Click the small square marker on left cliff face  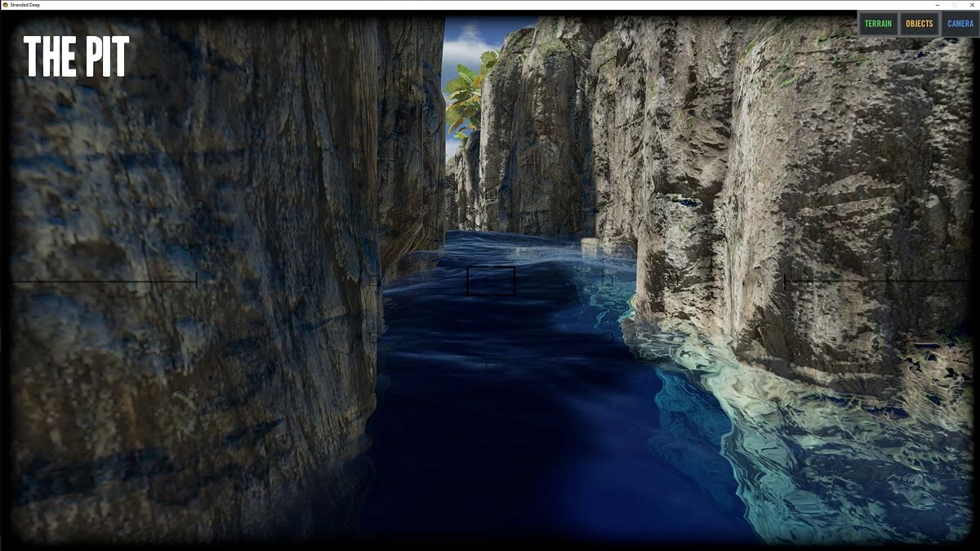307,280
